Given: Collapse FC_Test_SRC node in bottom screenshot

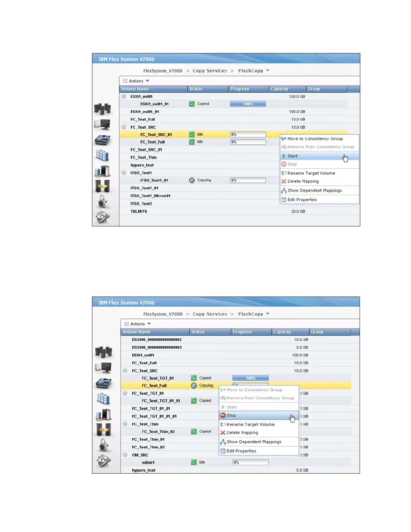Looking at the screenshot, I should point(125,370).
